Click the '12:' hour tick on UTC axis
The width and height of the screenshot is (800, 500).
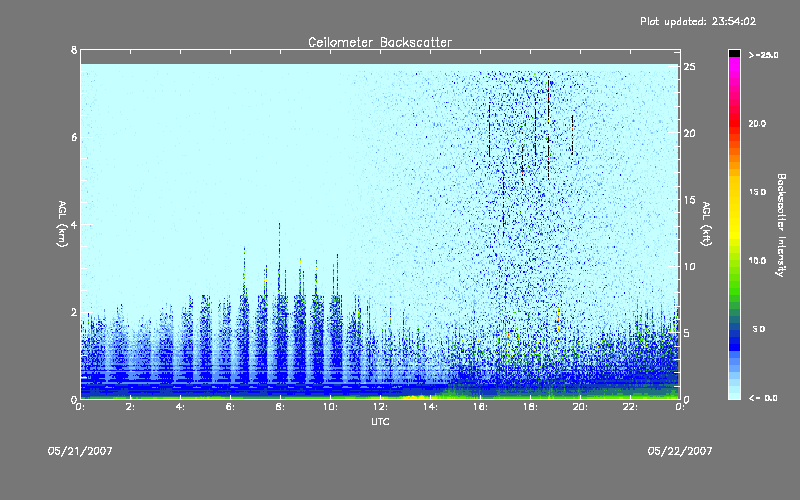coord(380,407)
